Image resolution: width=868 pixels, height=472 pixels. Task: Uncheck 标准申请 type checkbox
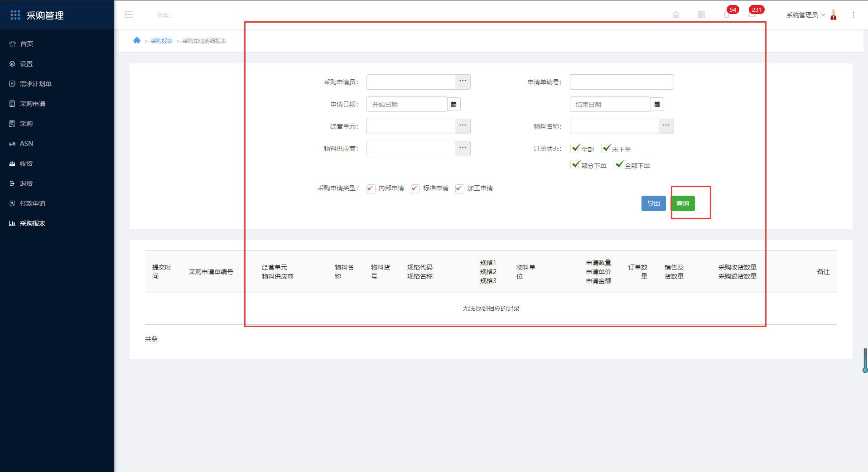[x=415, y=188]
